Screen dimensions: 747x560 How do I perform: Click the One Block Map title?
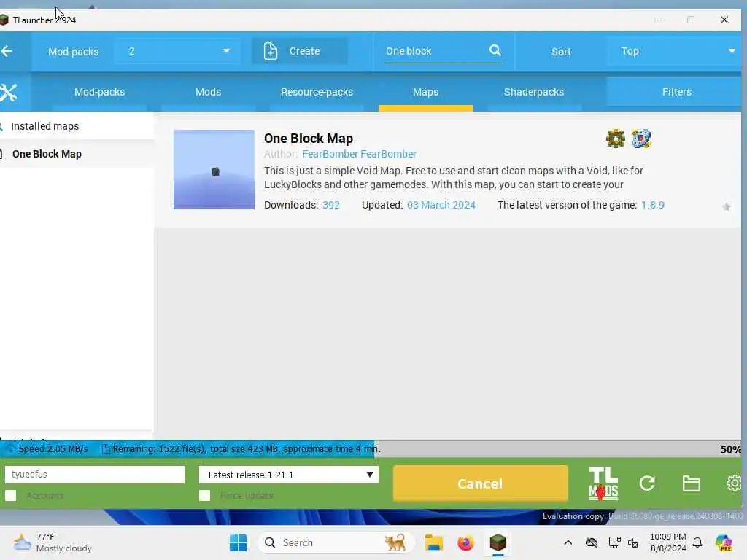309,139
